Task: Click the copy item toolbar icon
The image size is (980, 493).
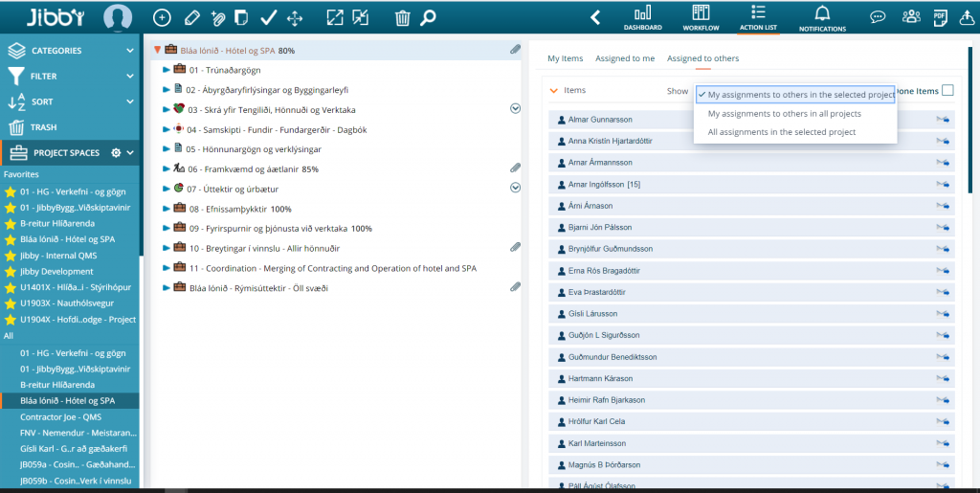Action: (240, 18)
